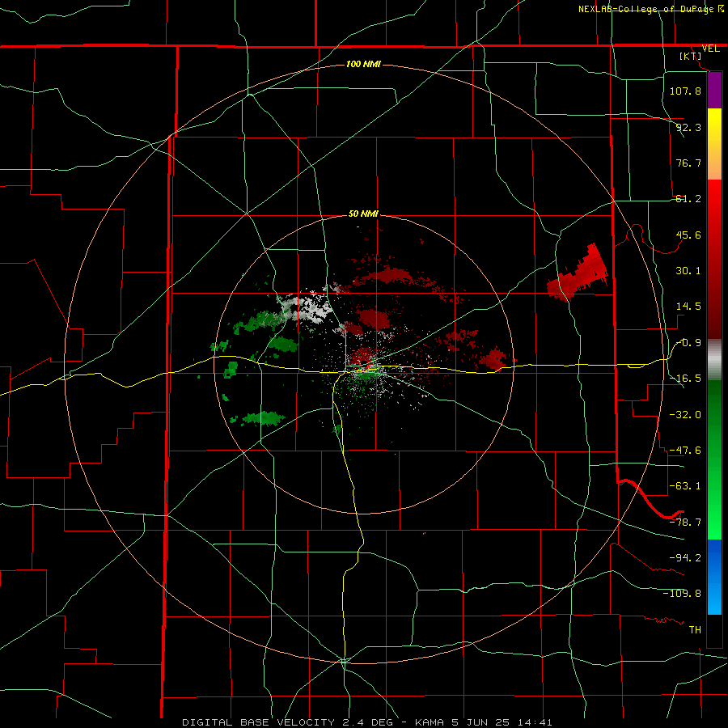Click the -94.2 velocity scale value
728x728 pixels.
685,557
